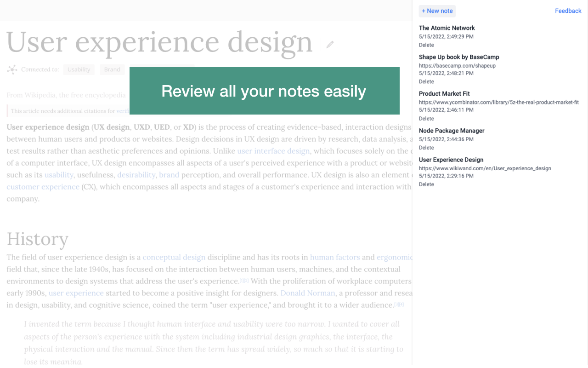Click the timestamp 5/15/2022, 2:44:36 PM

click(x=446, y=139)
